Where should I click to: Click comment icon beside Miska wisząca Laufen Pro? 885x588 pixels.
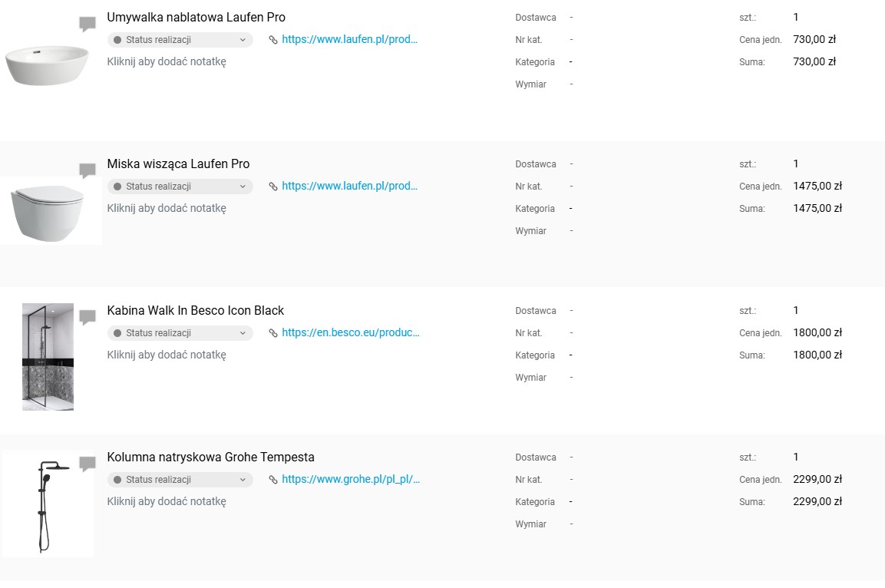(88, 170)
